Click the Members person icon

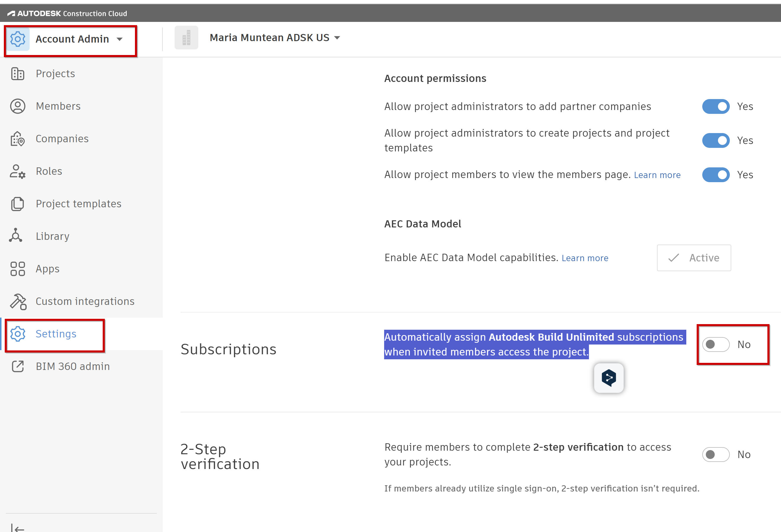click(17, 106)
